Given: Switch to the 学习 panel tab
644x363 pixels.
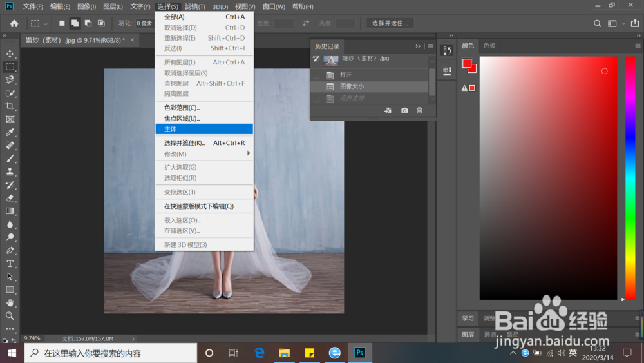Looking at the screenshot, I should (468, 319).
